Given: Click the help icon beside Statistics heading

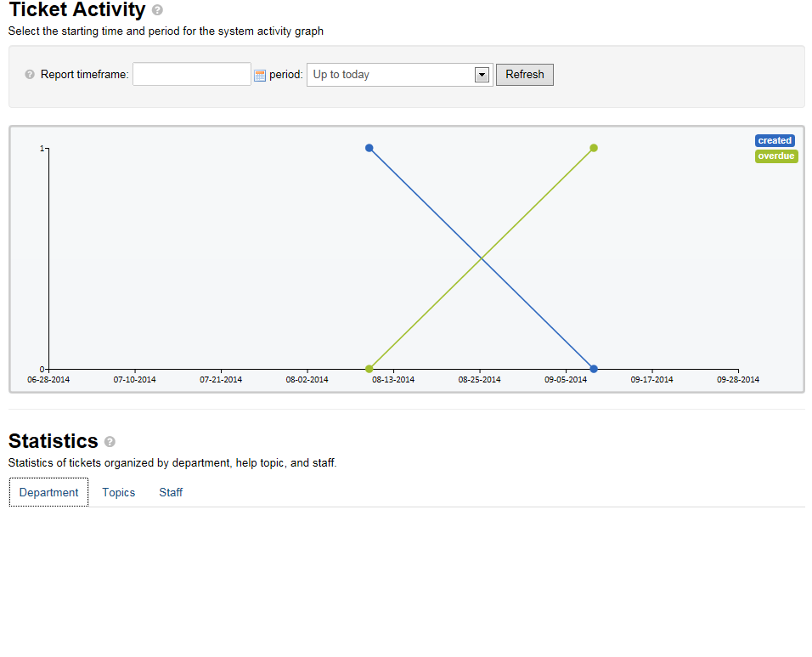Looking at the screenshot, I should 110,442.
